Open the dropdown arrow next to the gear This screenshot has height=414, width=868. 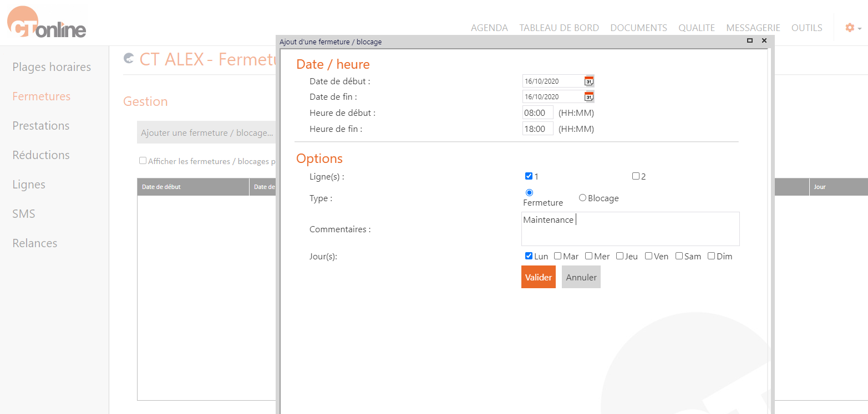(x=859, y=28)
